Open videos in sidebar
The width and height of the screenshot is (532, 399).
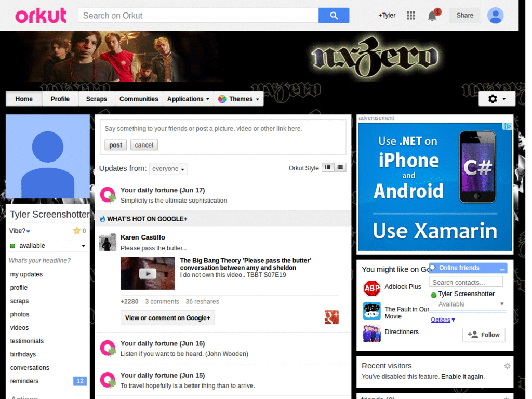point(19,328)
